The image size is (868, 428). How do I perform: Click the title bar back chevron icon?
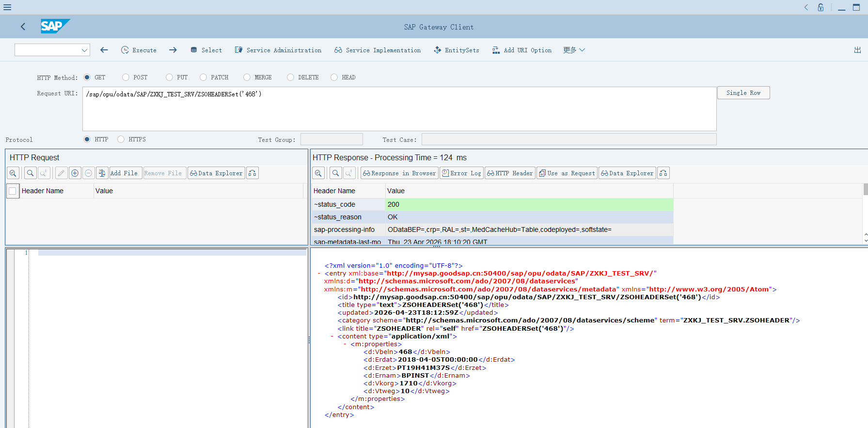[806, 7]
